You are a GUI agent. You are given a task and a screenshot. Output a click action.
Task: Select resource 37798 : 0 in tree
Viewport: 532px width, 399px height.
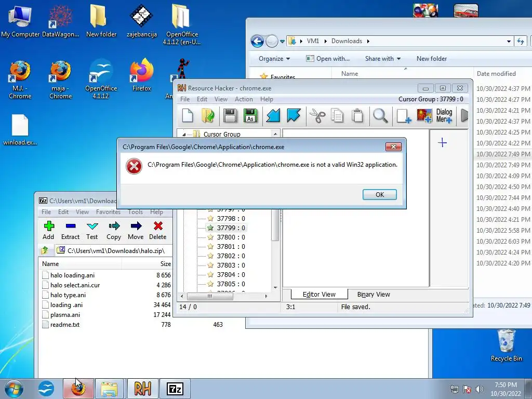point(231,219)
